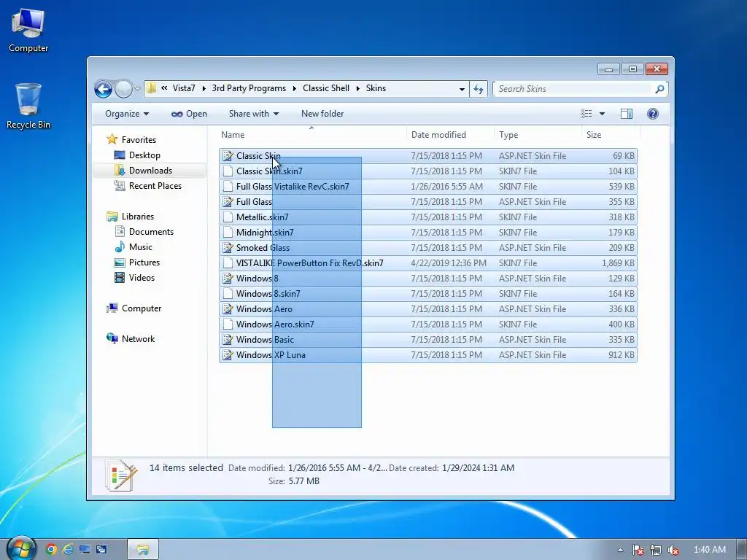Screen dimensions: 747x560
Task: Click the refresh button beside address bar
Action: coord(479,88)
